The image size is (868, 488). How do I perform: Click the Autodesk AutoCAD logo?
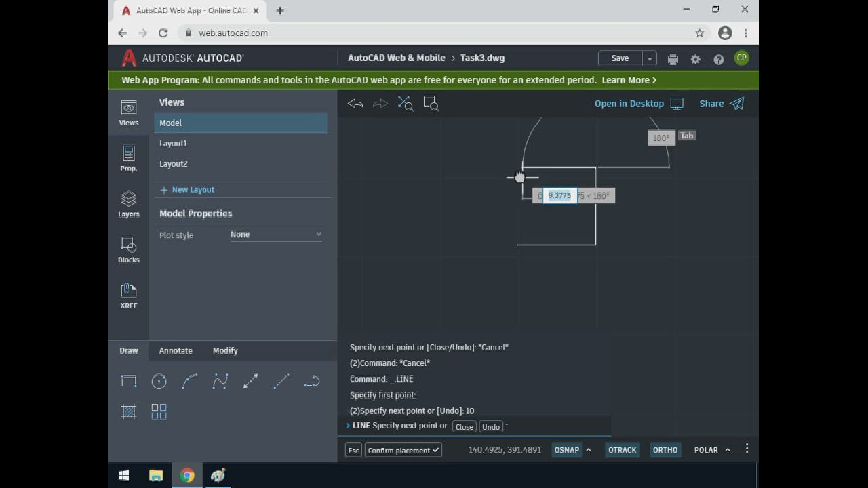coord(182,58)
